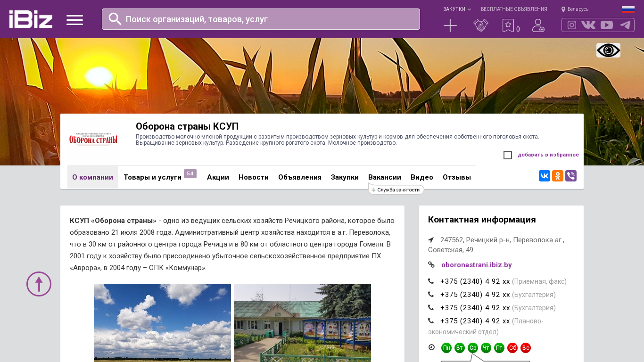The width and height of the screenshot is (644, 362).
Task: Click the phone icon on the Приемная line
Action: pos(431,281)
